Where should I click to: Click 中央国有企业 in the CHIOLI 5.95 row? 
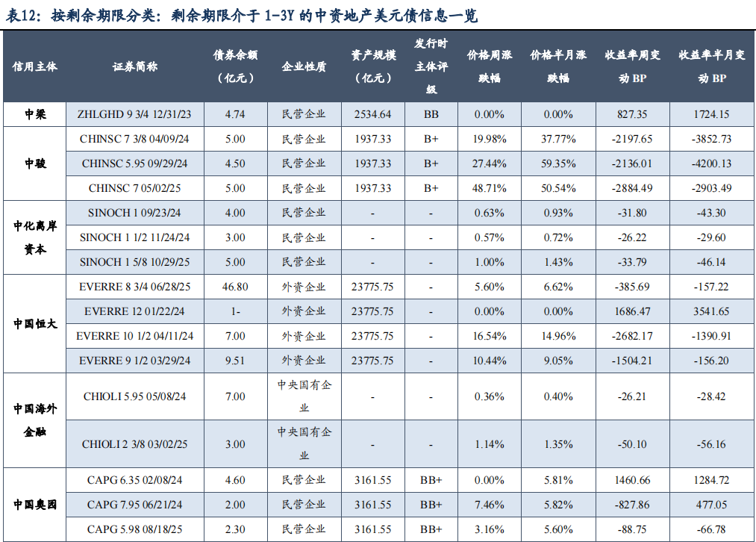(304, 396)
